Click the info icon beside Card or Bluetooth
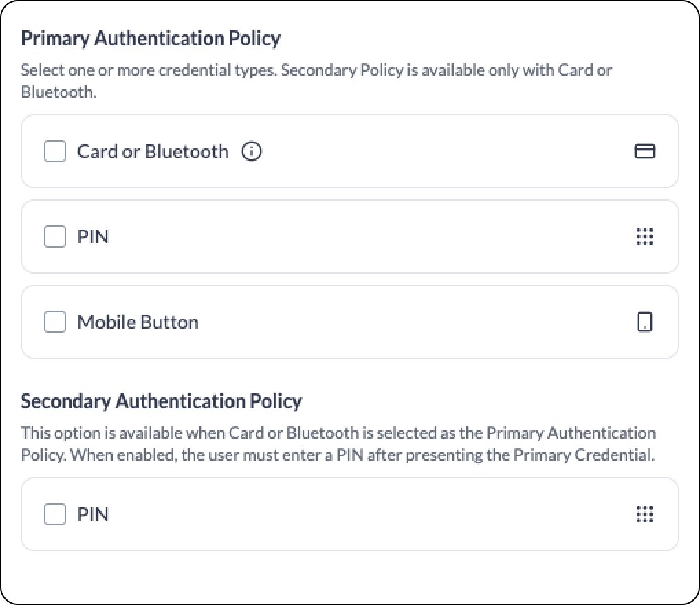The image size is (700, 605). coord(252,151)
